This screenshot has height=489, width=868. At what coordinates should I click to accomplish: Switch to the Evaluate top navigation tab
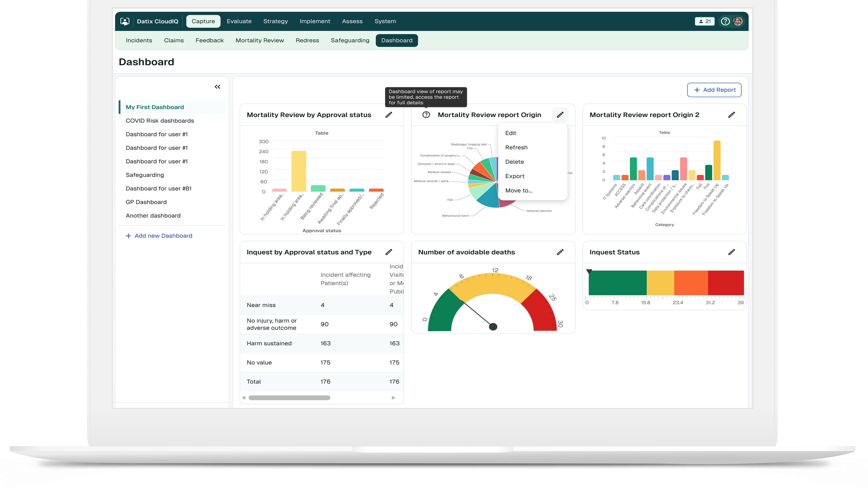239,21
